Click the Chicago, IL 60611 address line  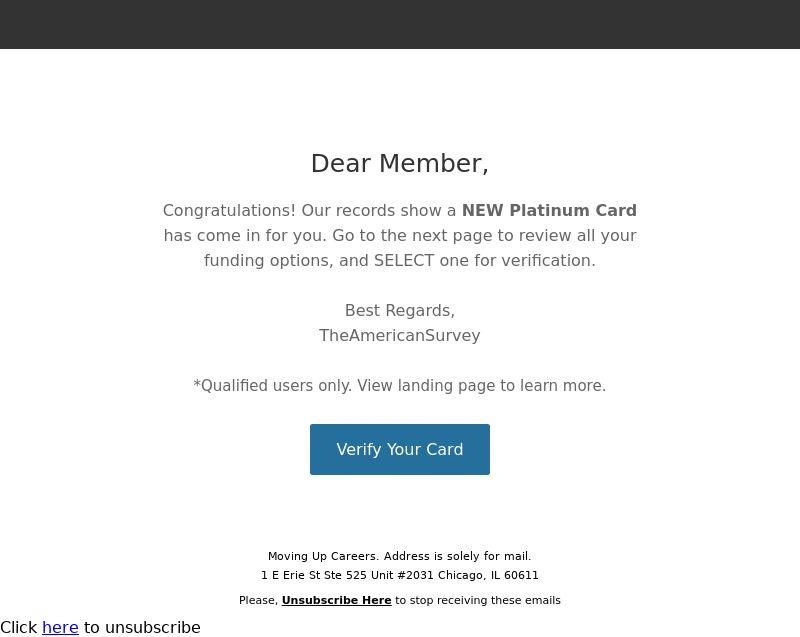(x=399, y=575)
